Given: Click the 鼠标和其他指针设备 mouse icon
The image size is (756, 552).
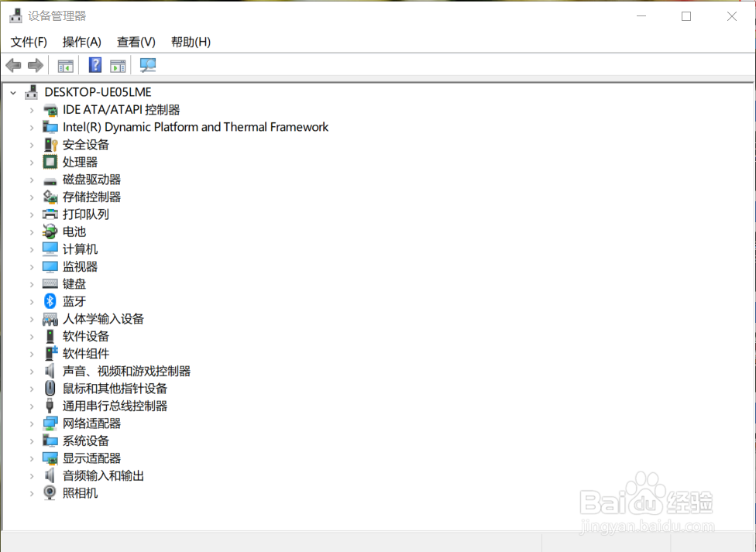Looking at the screenshot, I should coord(50,388).
